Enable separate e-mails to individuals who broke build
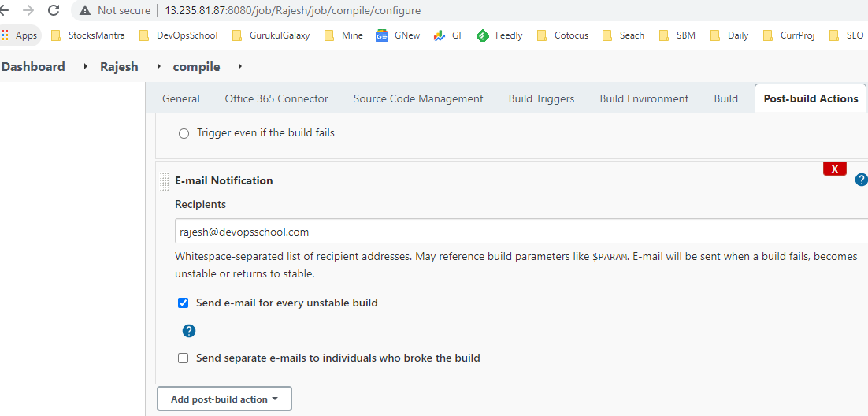The image size is (868, 416). click(184, 358)
